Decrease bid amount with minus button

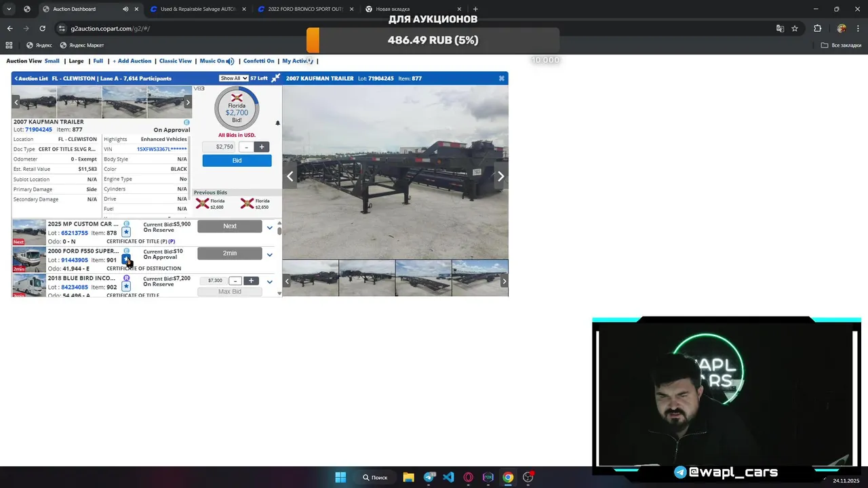pyautogui.click(x=246, y=147)
